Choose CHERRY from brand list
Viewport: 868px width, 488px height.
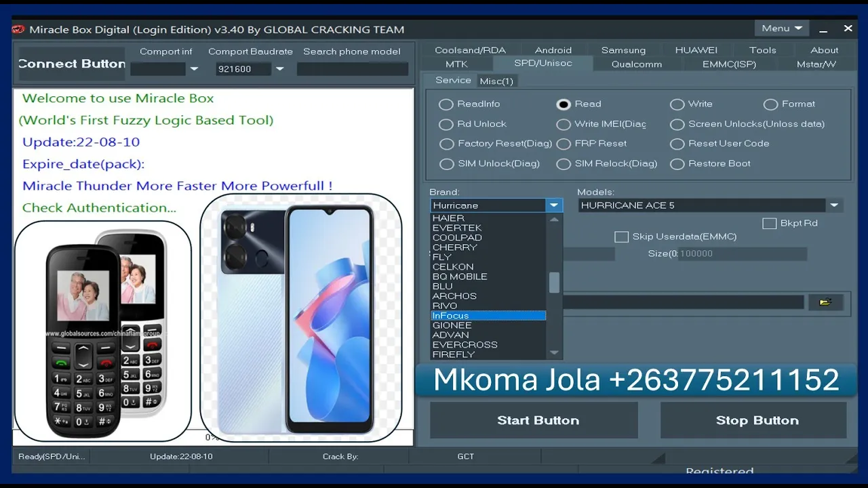tap(488, 247)
